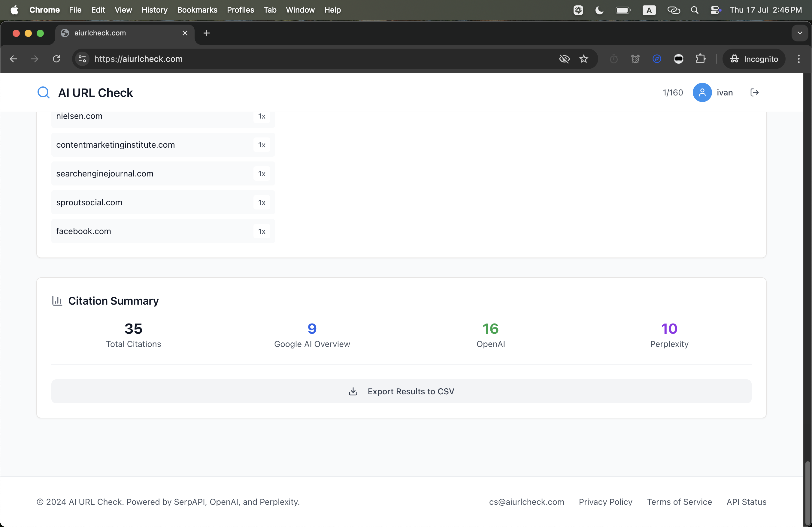Viewport: 812px width, 527px height.
Task: Open a new tab with the plus button
Action: coord(206,33)
